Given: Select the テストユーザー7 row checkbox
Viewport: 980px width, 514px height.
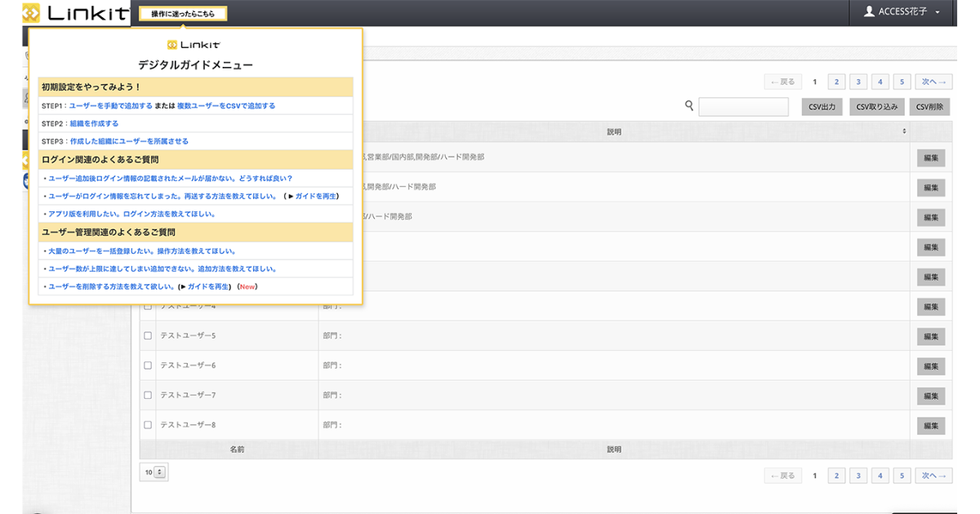Looking at the screenshot, I should point(148,395).
